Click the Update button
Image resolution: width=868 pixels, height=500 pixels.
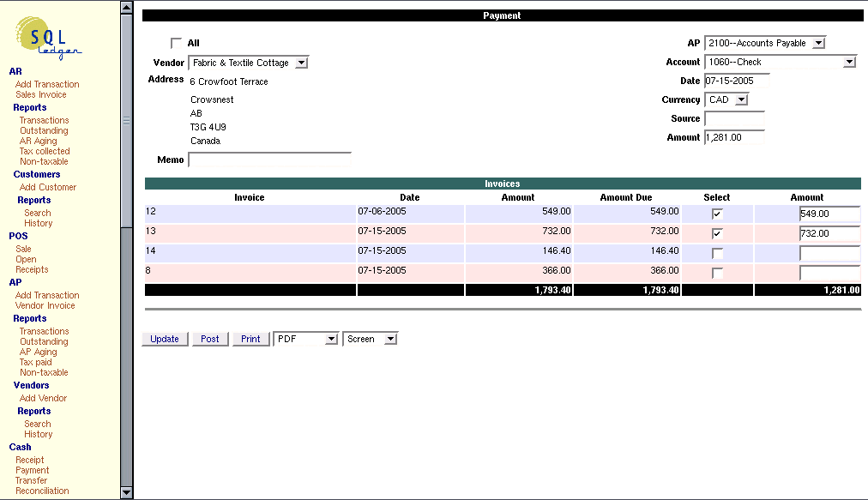164,339
